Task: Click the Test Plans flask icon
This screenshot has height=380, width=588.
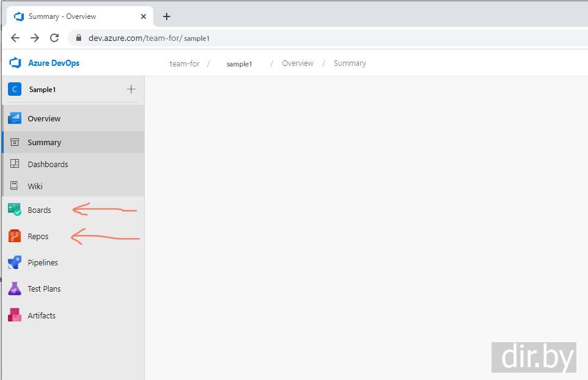Action: (x=15, y=288)
